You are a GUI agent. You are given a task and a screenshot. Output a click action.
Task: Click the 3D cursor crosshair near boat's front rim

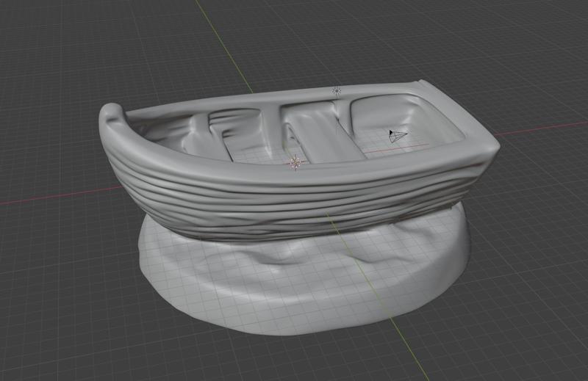296,162
